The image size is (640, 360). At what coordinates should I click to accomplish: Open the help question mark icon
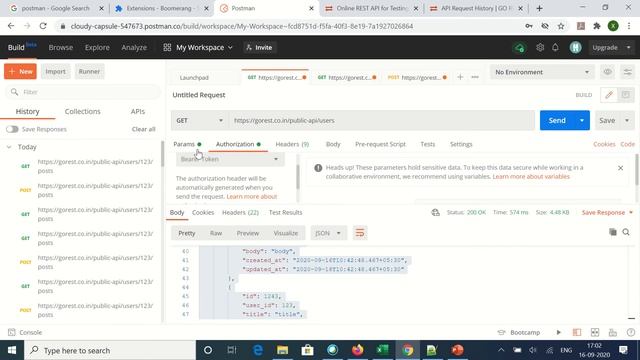click(631, 332)
